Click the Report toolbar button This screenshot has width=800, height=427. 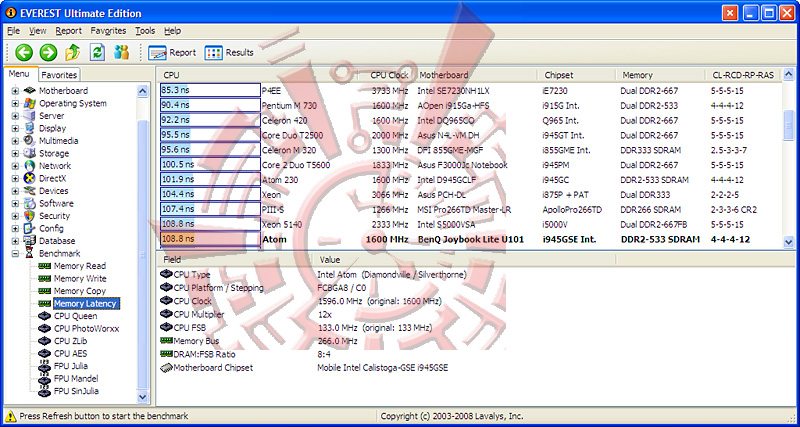pos(172,53)
